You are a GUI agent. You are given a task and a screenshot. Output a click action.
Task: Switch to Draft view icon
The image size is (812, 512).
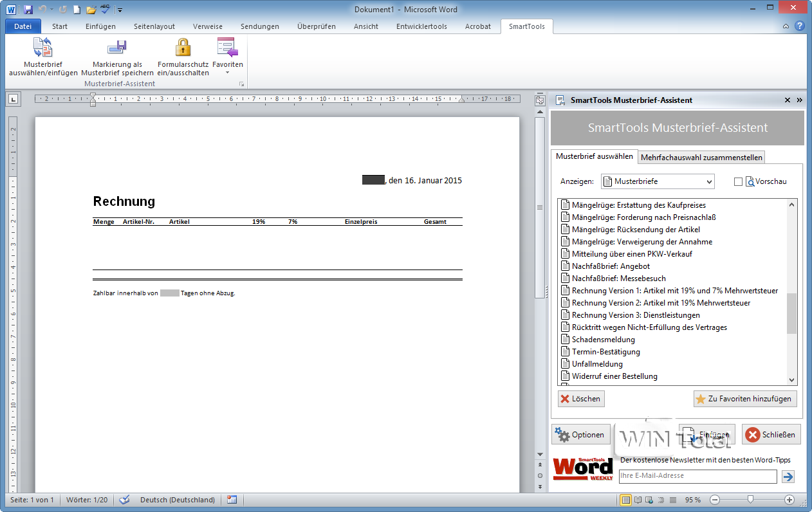coord(673,500)
